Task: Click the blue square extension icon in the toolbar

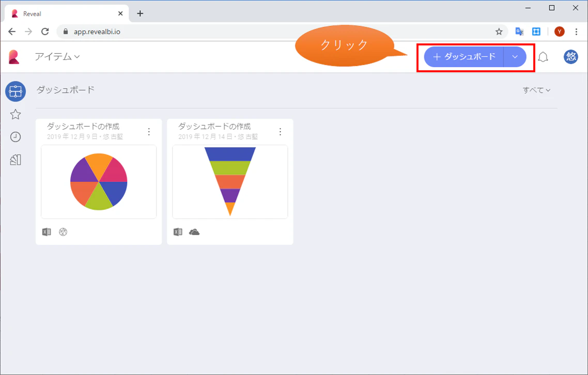Action: click(536, 32)
